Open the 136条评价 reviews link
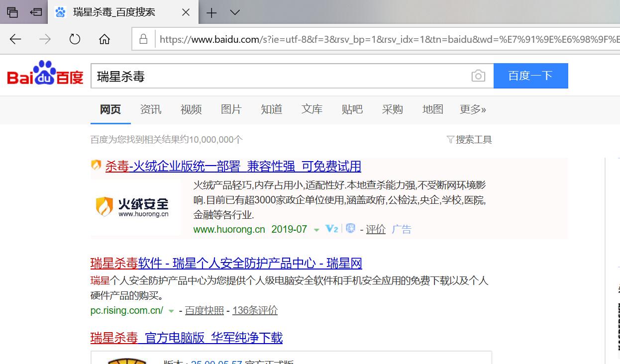This screenshot has width=620, height=364. click(255, 310)
